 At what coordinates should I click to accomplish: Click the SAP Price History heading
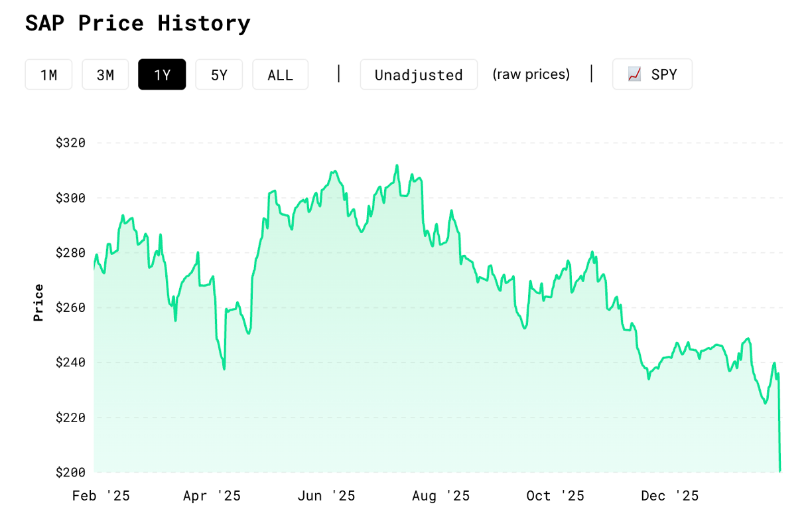tap(137, 23)
